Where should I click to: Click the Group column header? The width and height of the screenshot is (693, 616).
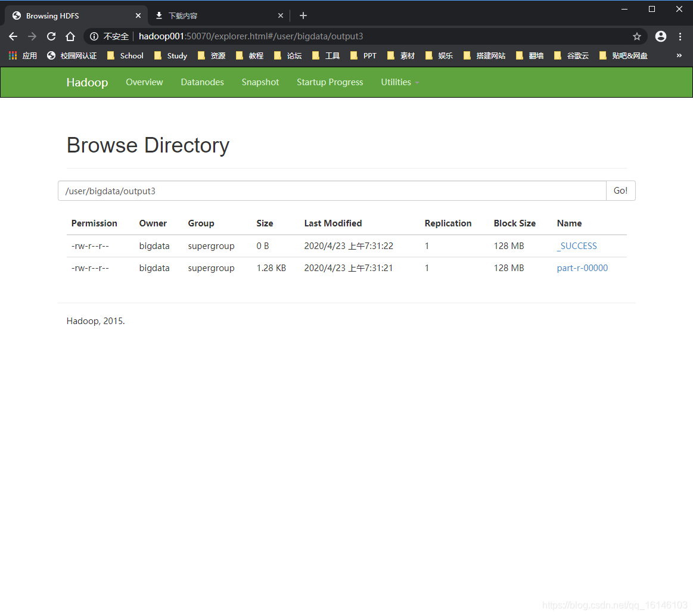201,223
